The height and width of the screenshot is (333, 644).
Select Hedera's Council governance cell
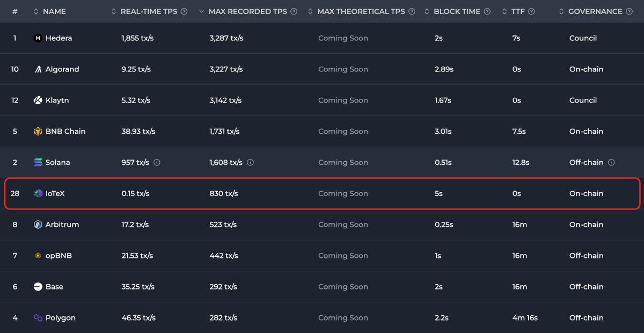(x=583, y=38)
